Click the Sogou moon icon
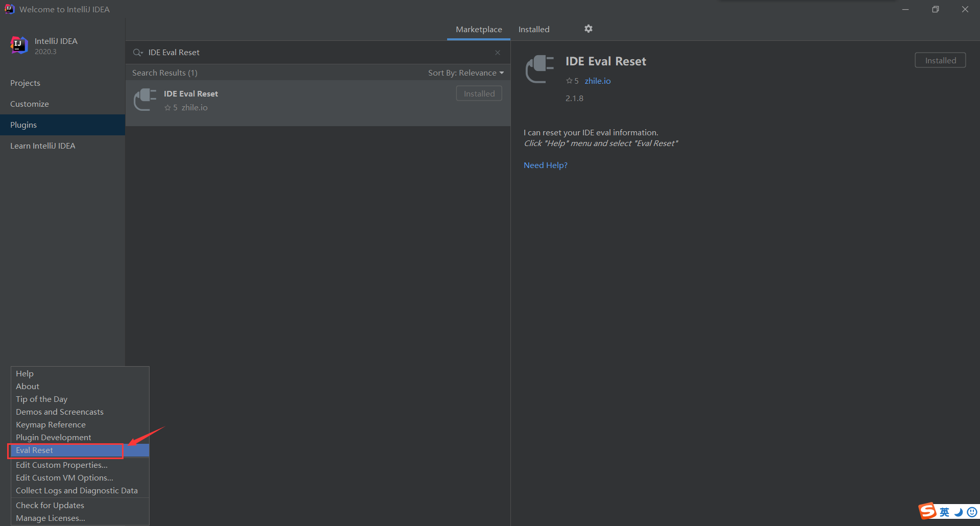The height and width of the screenshot is (526, 980). coord(959,512)
